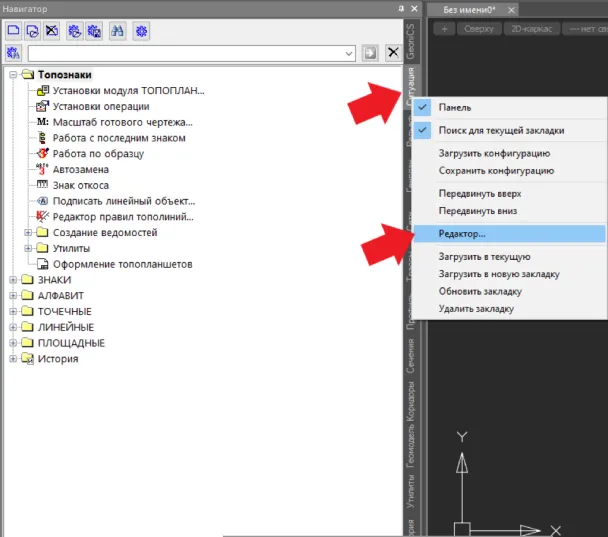Open the search field dropdown arrow

point(348,52)
